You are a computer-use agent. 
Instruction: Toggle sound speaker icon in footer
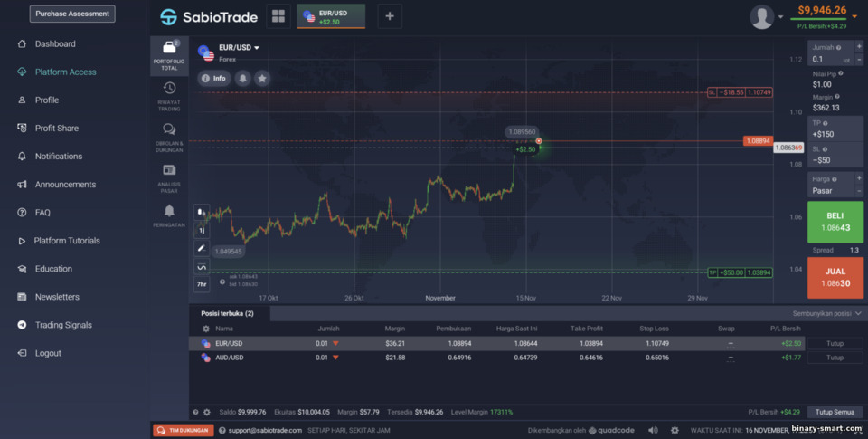653,430
